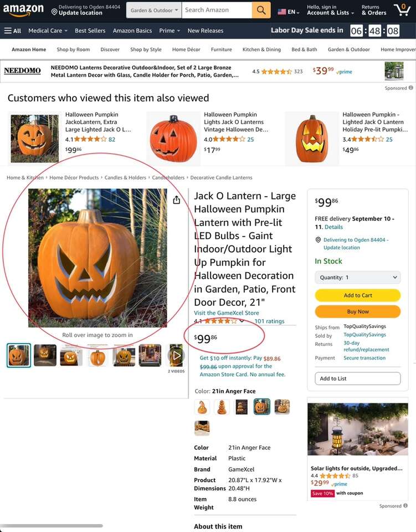The height and width of the screenshot is (532, 416).
Task: Click the Sponsored info icon near NEEDOMO ad
Action: point(410,88)
